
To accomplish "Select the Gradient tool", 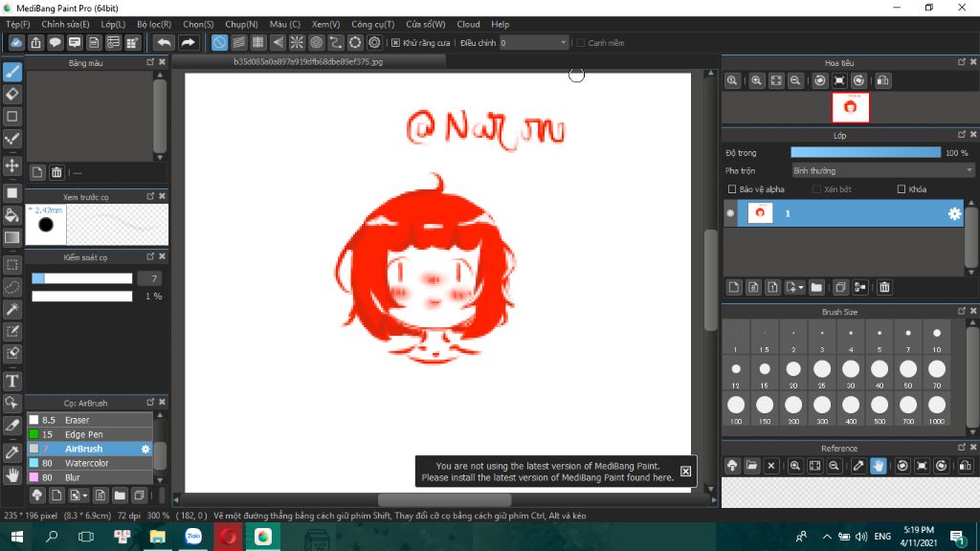I will click(11, 238).
